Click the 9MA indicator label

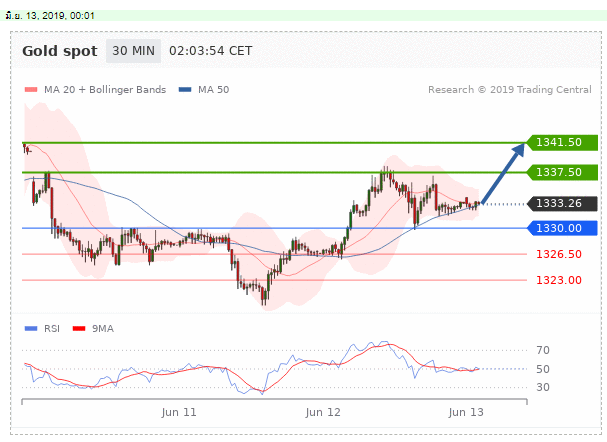pyautogui.click(x=103, y=329)
